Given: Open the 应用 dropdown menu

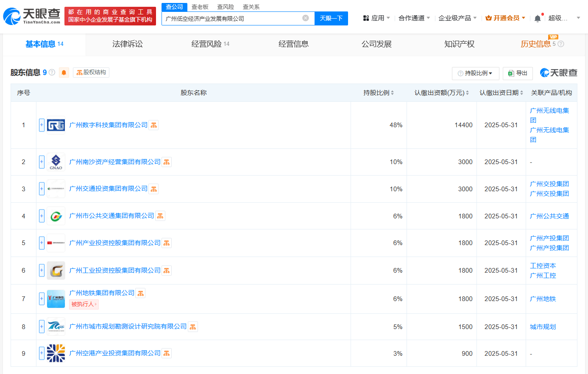Looking at the screenshot, I should click(376, 18).
